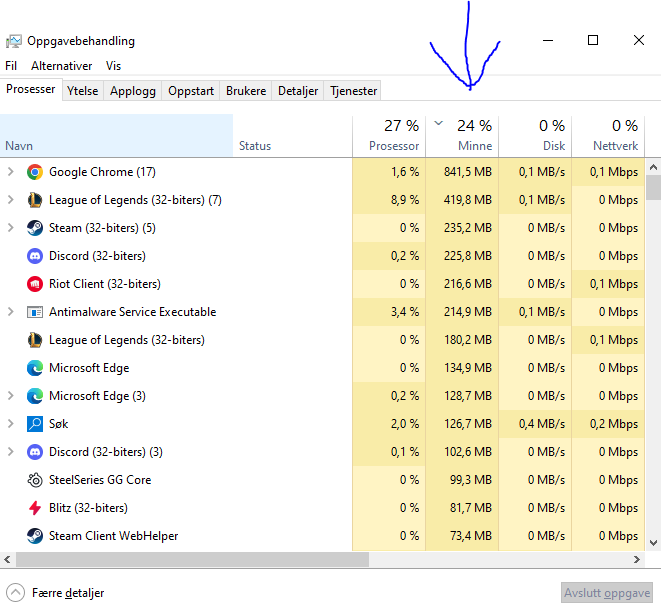Click the horizontal scrollbar thumb
Viewport: 661px width, 615px height.
[x=192, y=559]
